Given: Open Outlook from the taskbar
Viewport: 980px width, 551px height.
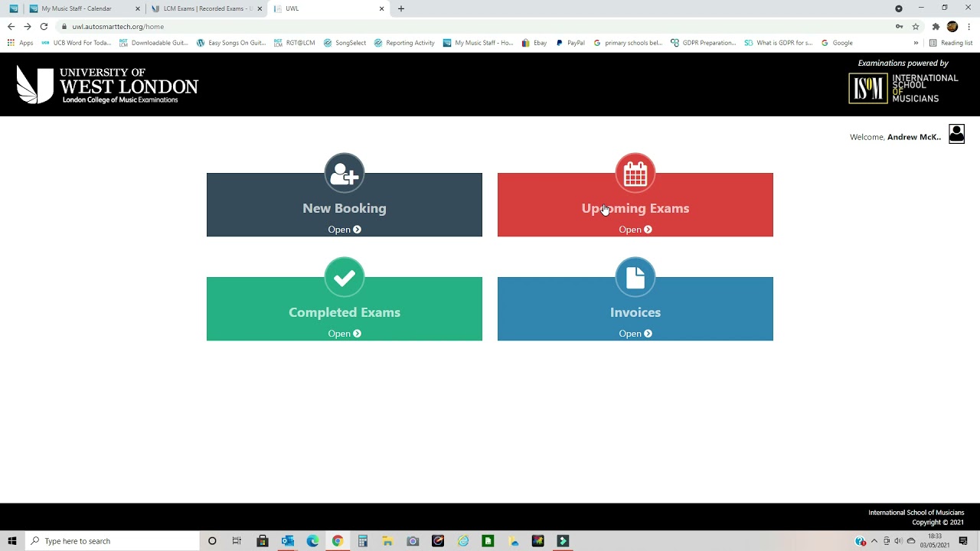Looking at the screenshot, I should pyautogui.click(x=288, y=541).
